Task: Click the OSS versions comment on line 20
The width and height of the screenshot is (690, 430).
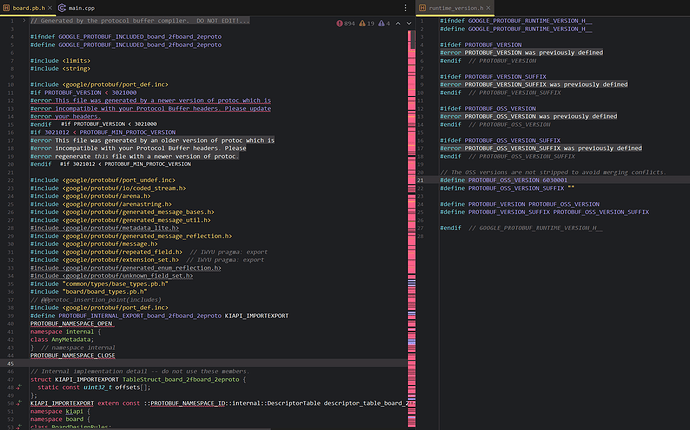Action: point(553,172)
